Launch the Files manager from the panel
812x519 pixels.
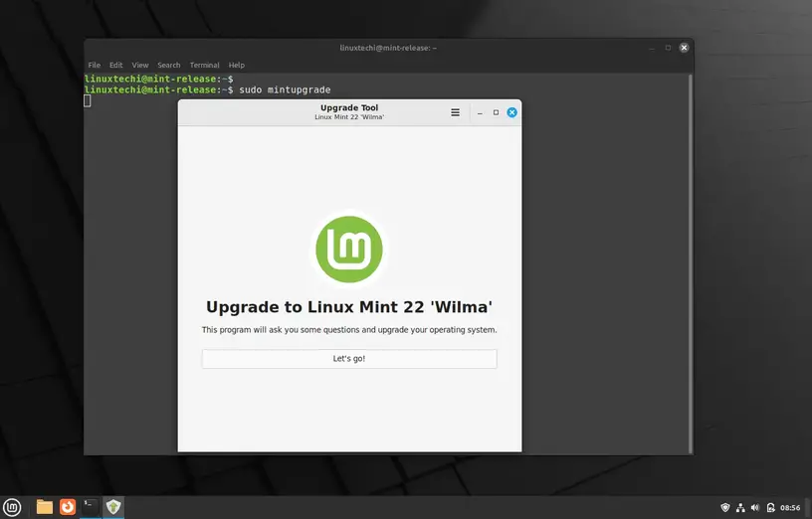point(45,507)
